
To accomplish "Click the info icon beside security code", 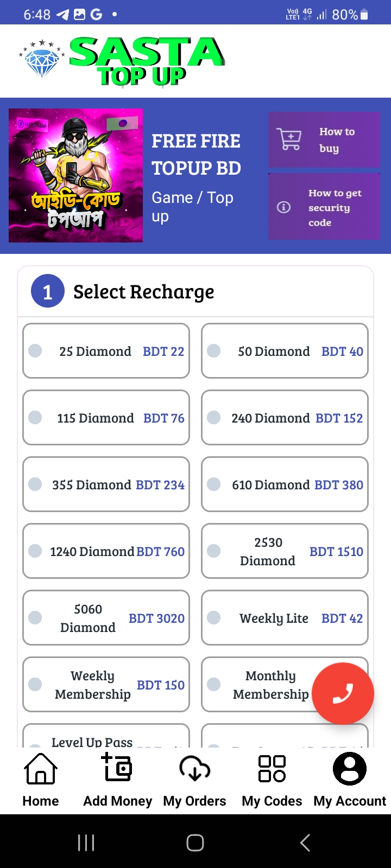I will pyautogui.click(x=283, y=207).
